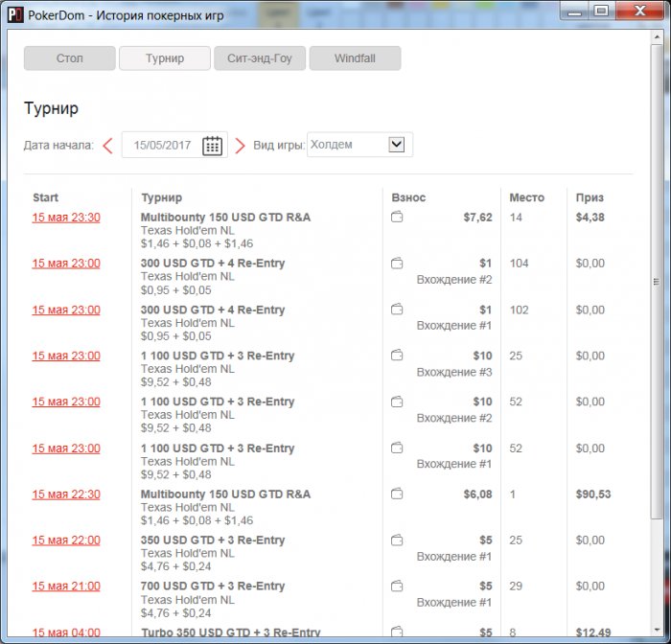
Task: Click the 350 USD GTD + 3 Re-Entry name
Action: point(213,540)
